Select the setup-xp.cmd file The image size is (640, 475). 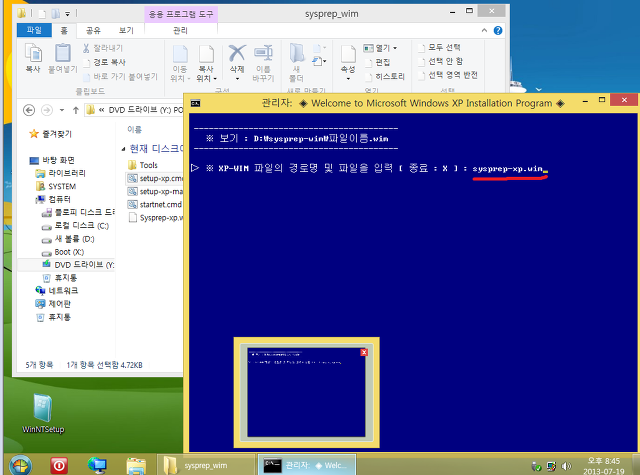pos(155,178)
